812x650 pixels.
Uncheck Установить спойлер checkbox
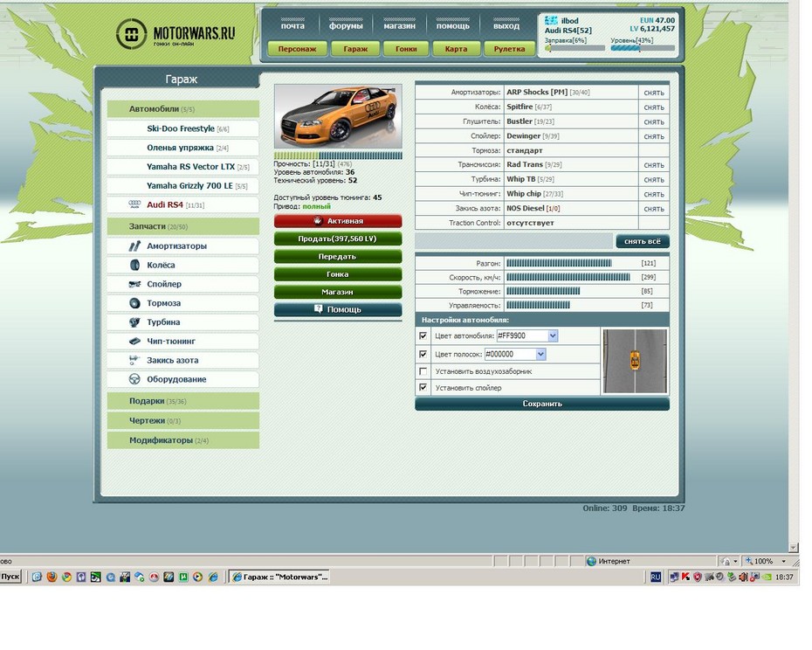click(423, 387)
